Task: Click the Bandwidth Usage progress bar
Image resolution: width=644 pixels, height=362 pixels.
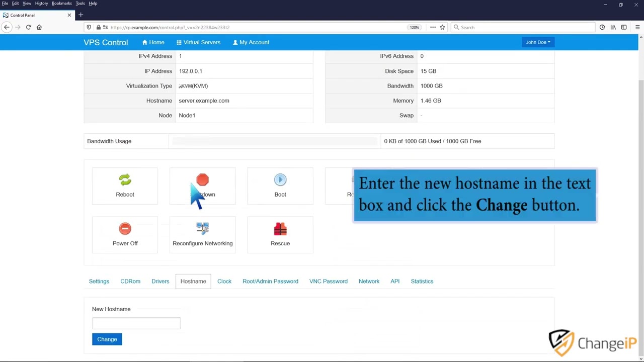Action: click(275, 141)
